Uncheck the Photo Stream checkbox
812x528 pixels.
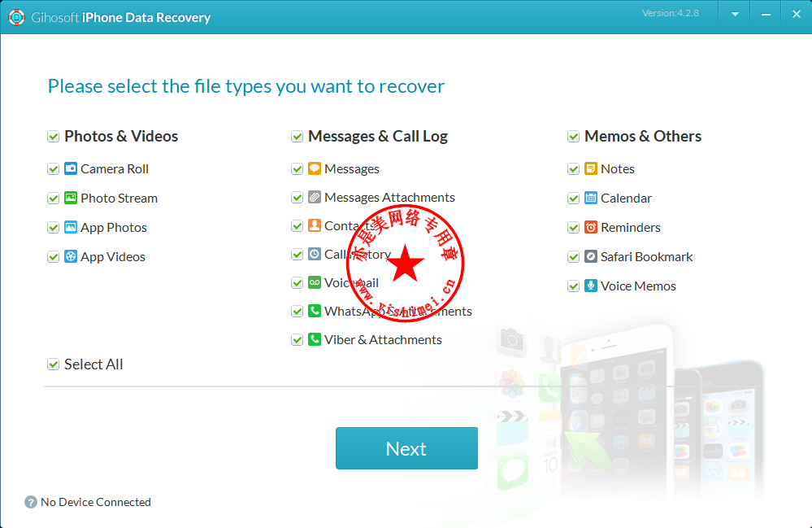54,199
